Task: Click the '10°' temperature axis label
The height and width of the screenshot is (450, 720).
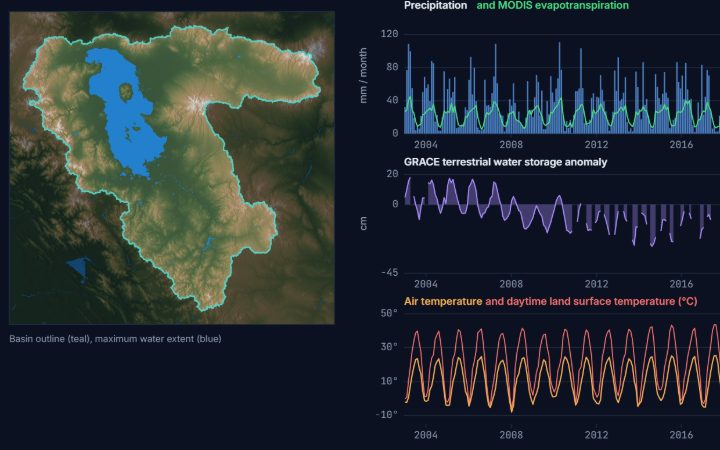Action: pos(389,381)
